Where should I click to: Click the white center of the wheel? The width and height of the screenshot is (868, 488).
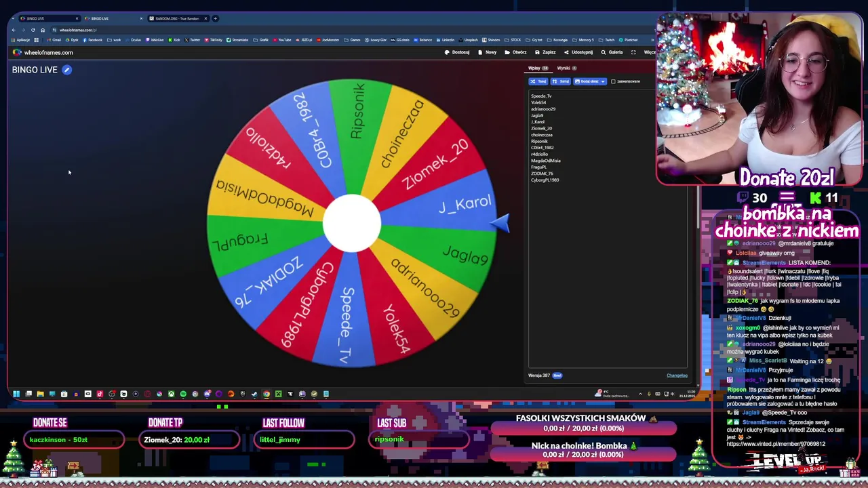point(352,223)
